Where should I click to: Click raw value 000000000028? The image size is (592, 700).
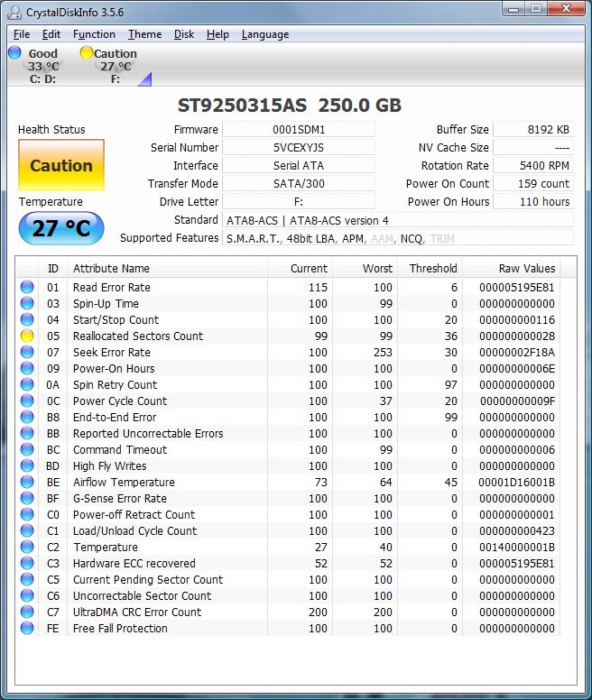[517, 336]
